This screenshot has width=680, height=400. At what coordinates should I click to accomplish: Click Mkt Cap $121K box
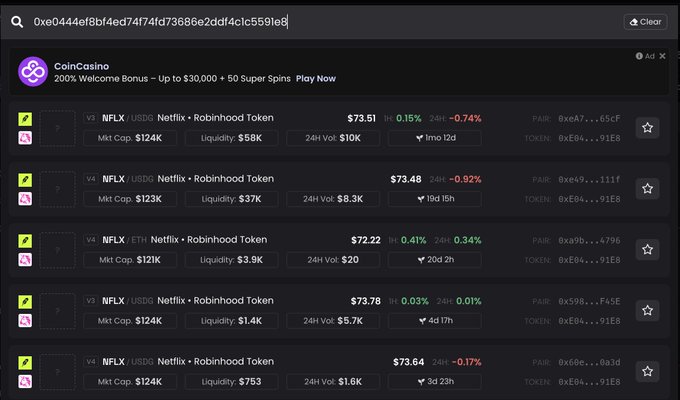(x=130, y=260)
